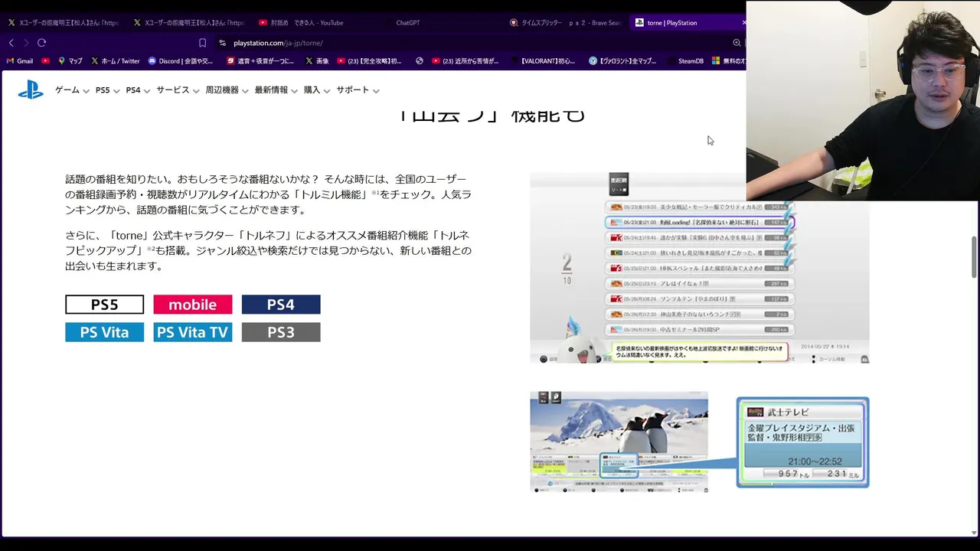
Task: Click the page vertical scrollbar thumb
Action: point(975,258)
